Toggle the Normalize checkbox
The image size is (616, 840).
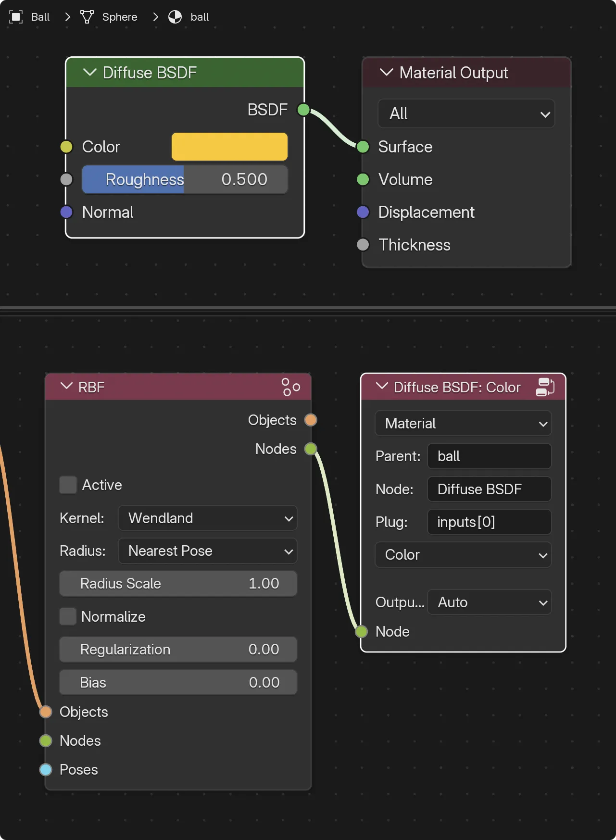point(68,616)
